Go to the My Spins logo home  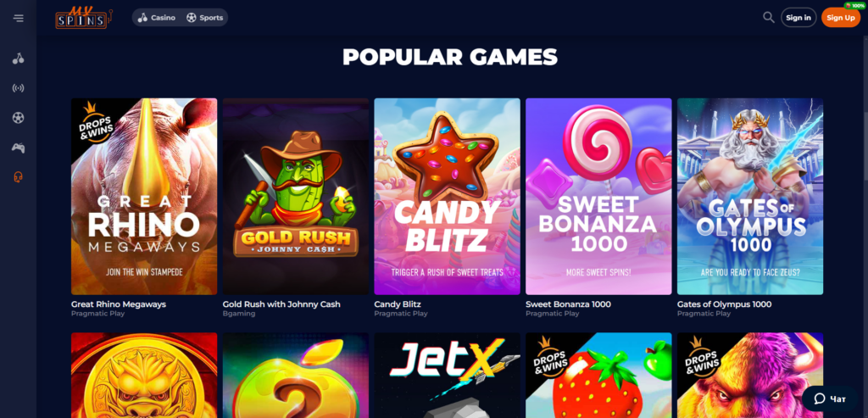pos(83,18)
